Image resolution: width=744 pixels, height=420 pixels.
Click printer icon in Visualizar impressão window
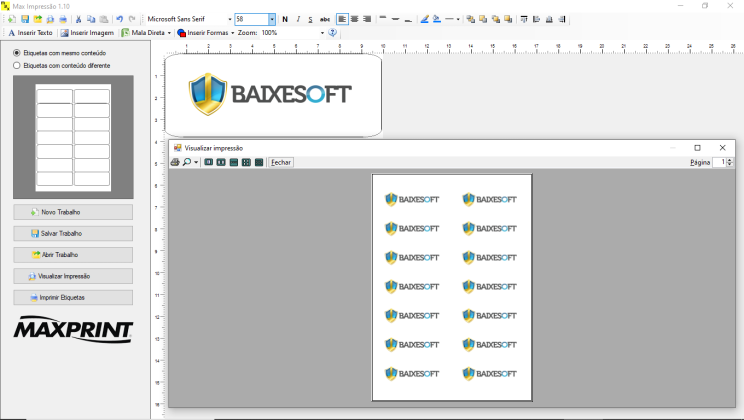click(x=175, y=162)
